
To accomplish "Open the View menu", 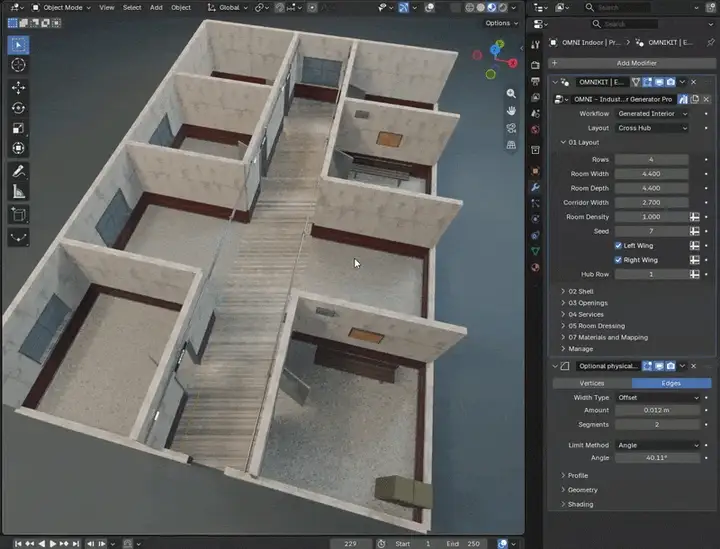I will (x=107, y=7).
